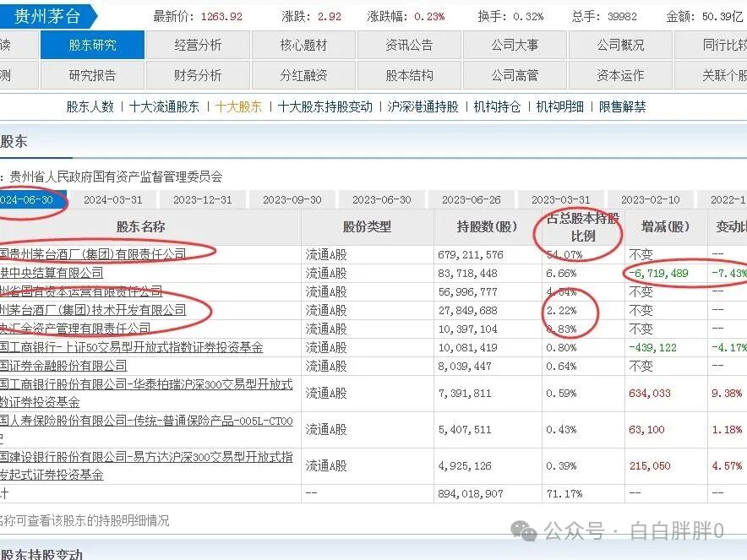Click the 股份类型 column header
The width and height of the screenshot is (747, 560).
tap(367, 226)
